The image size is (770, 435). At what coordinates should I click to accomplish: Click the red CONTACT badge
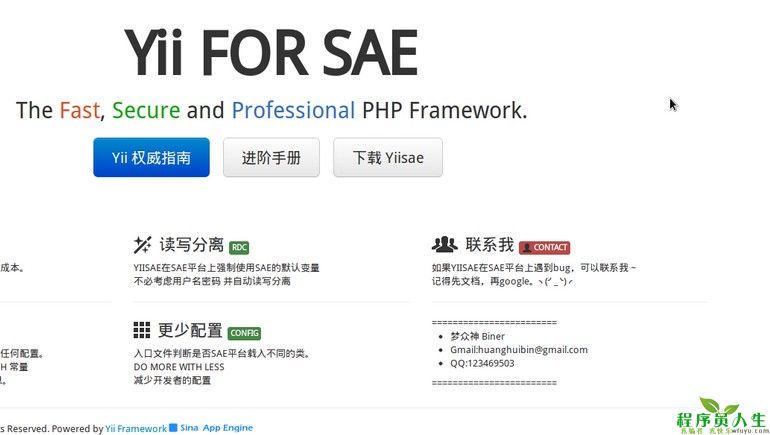point(545,247)
